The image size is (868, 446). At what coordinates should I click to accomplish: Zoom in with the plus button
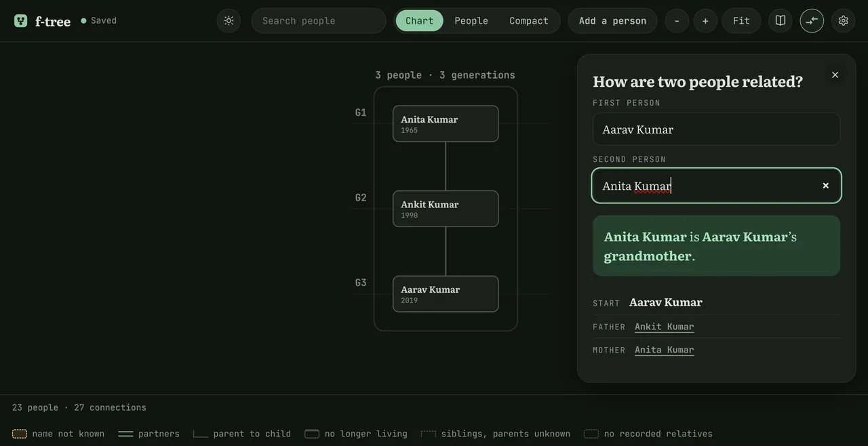705,20
